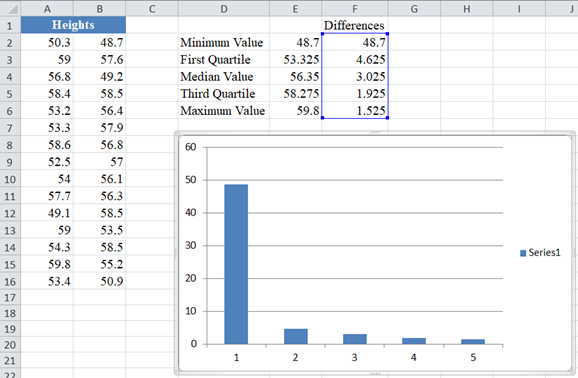This screenshot has height=378, width=578.
Task: Select cell A14 with value 54.3
Action: tap(47, 247)
